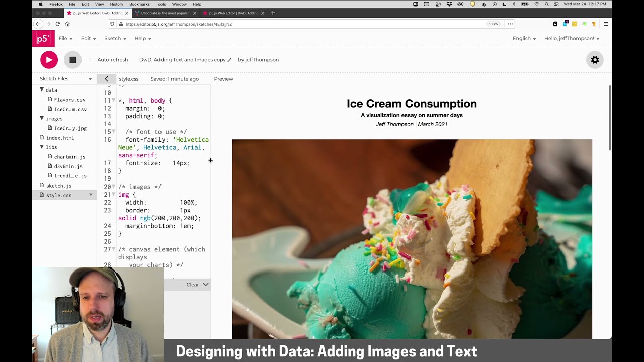Image resolution: width=644 pixels, height=362 pixels.
Task: Click the p5* logo
Action: 43,38
